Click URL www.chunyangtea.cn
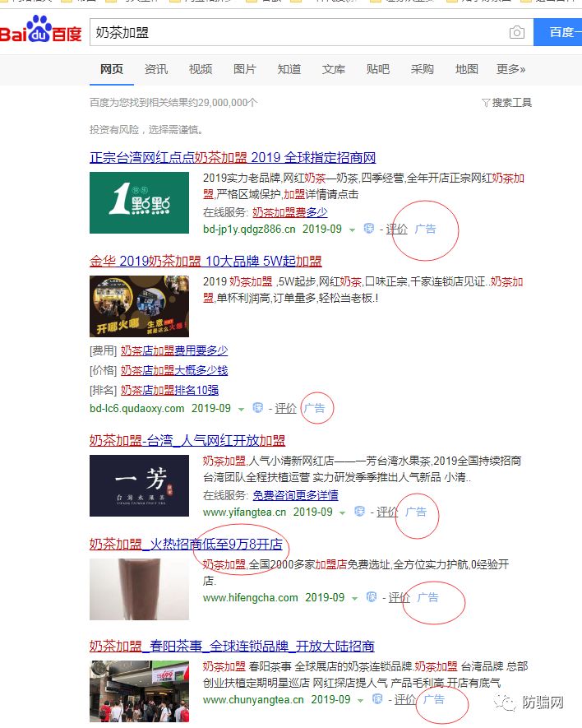 click(x=253, y=700)
